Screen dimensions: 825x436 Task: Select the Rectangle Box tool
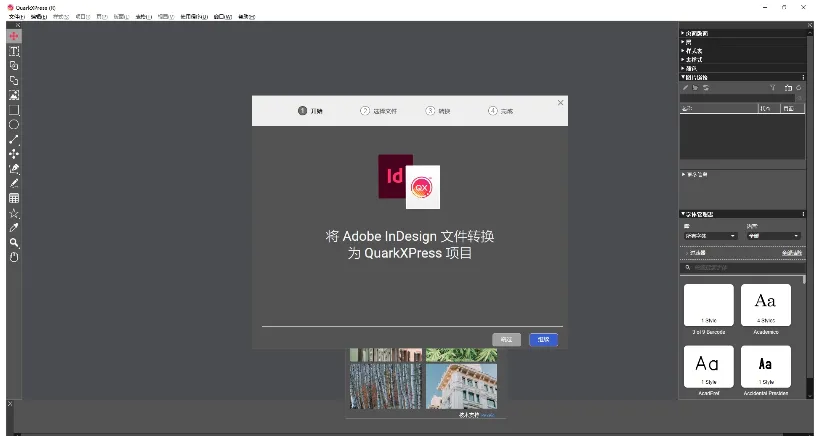[x=14, y=110]
